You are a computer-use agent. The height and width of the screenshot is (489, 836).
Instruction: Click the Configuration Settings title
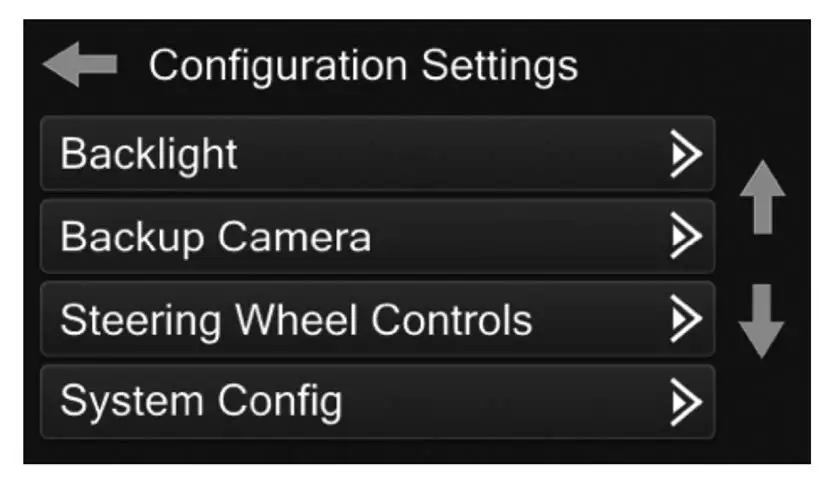point(363,67)
